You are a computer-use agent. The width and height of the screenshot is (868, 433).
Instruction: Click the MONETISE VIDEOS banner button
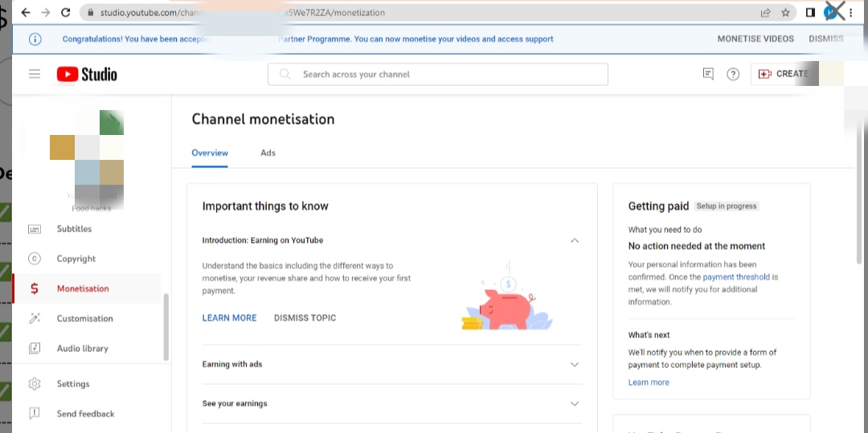pos(755,39)
